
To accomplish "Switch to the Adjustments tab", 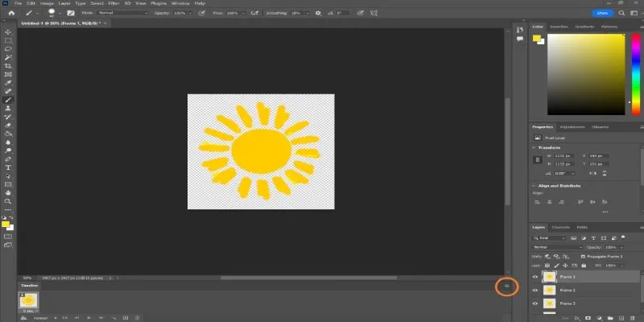I will pos(572,127).
